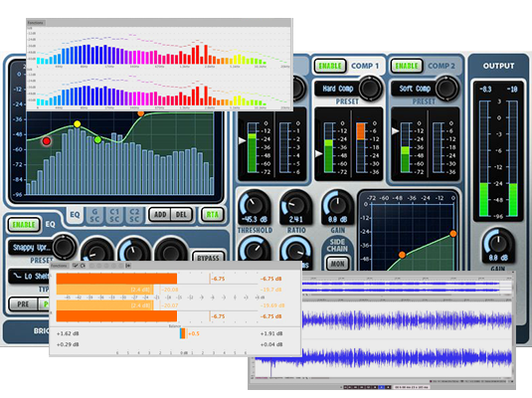Toggle the COMP 2 ENABLE button

click(x=407, y=66)
